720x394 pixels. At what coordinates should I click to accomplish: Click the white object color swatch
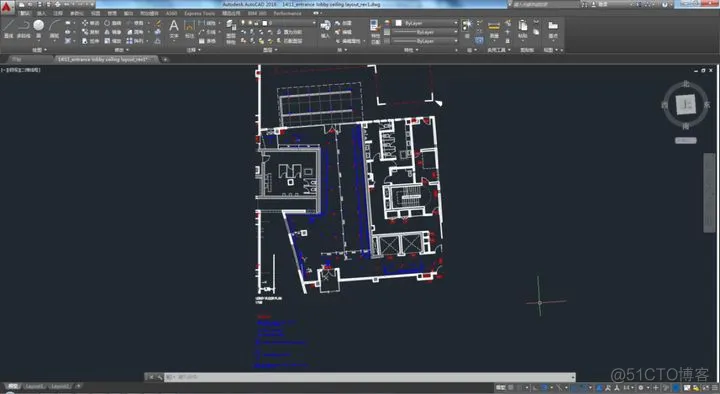(x=398, y=23)
